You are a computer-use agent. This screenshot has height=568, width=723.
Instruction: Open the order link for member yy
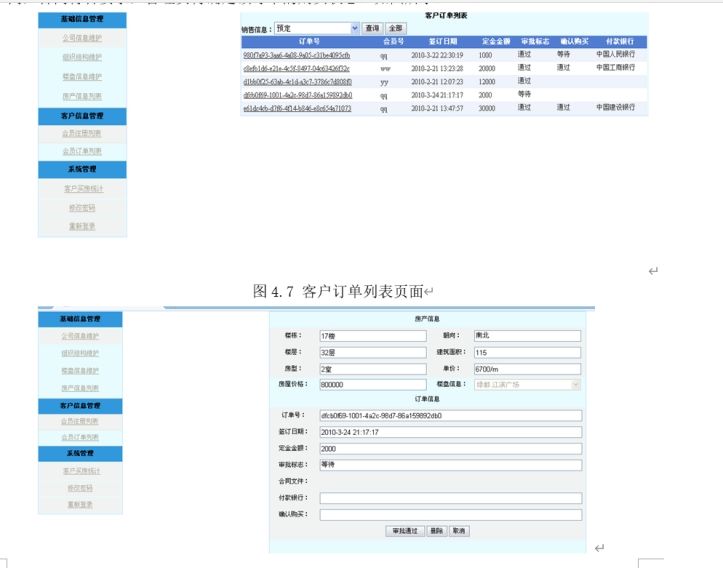coord(297,82)
